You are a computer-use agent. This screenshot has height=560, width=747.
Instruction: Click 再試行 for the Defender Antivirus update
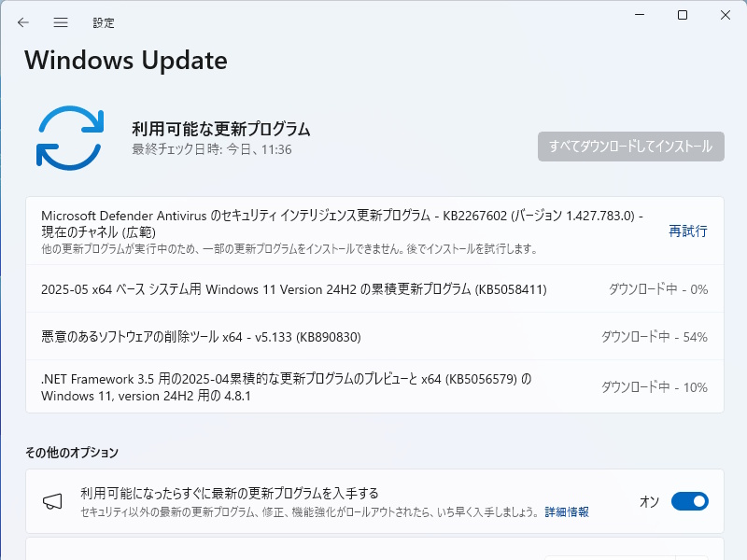click(688, 231)
